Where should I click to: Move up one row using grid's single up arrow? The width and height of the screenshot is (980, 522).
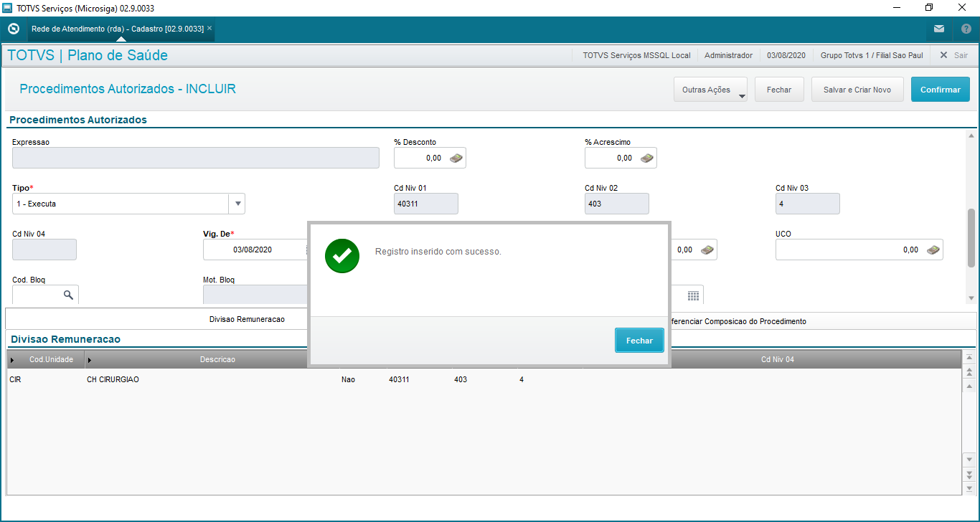click(x=969, y=386)
